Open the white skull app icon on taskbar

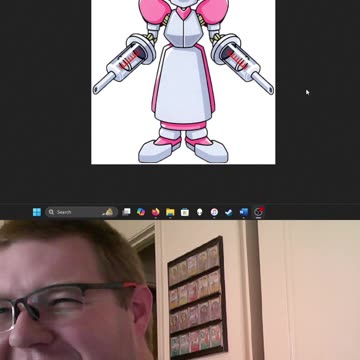(x=200, y=212)
